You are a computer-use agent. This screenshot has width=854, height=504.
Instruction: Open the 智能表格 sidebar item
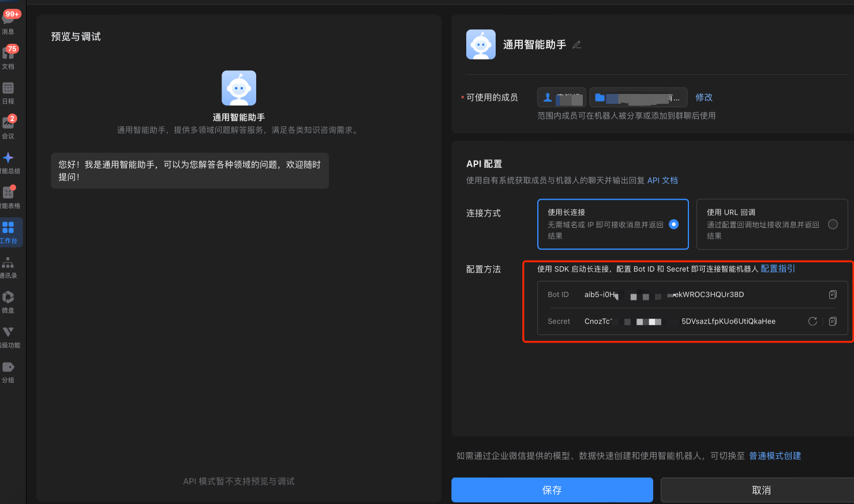pos(8,197)
